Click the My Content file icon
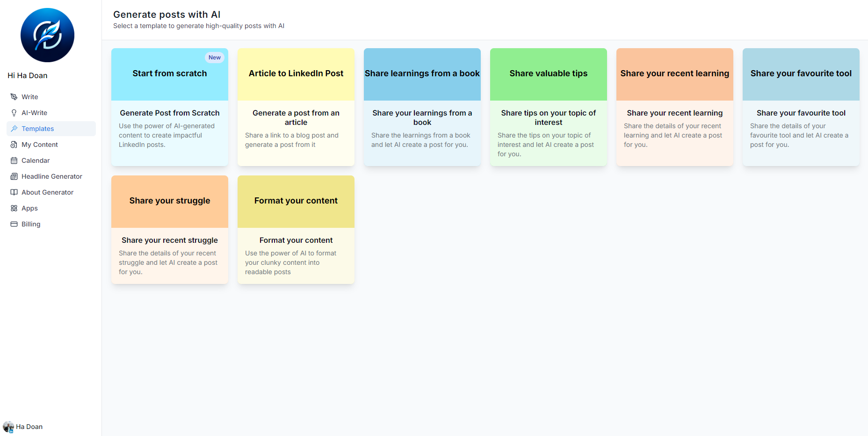 [14, 145]
